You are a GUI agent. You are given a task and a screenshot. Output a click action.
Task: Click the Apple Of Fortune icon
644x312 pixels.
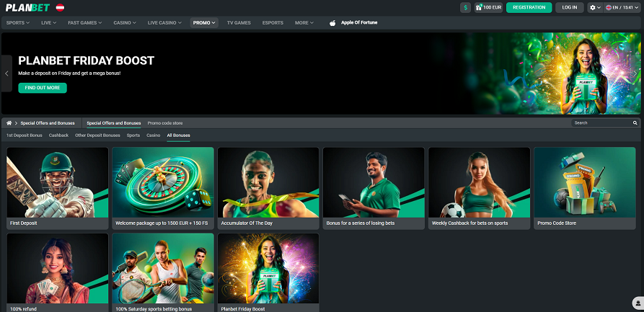point(332,23)
